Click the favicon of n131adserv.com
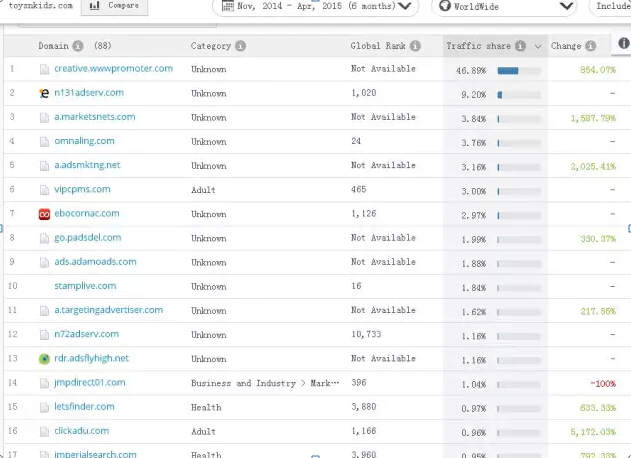This screenshot has height=458, width=631. click(44, 93)
